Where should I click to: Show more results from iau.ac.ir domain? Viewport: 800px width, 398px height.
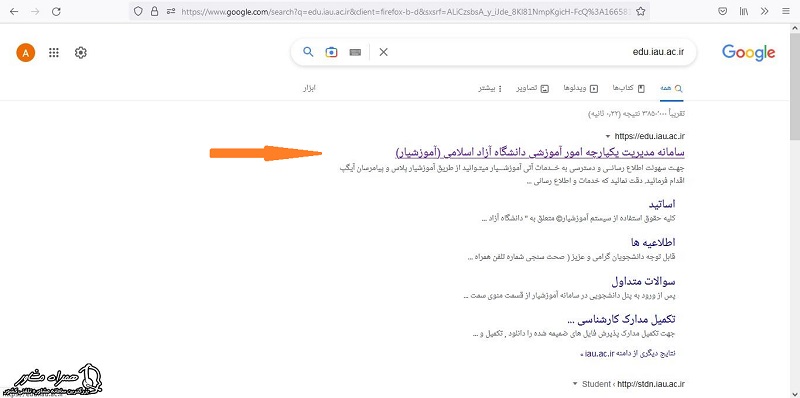pyautogui.click(x=628, y=353)
